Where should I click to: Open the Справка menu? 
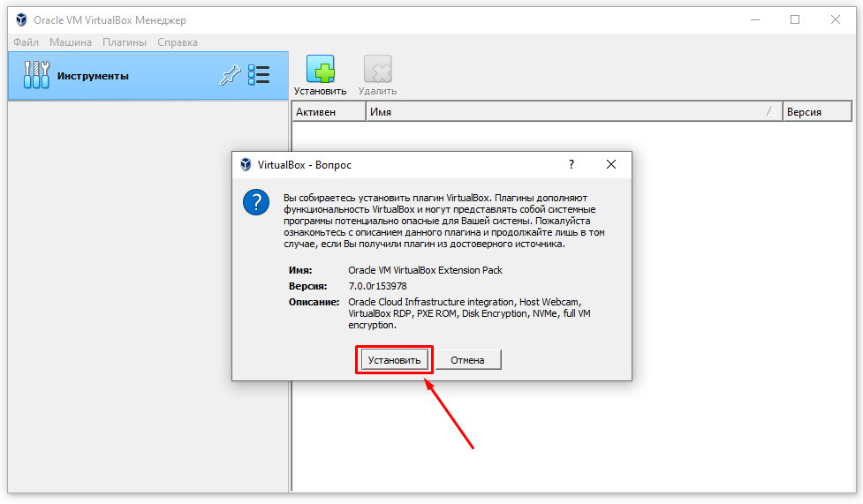point(178,42)
